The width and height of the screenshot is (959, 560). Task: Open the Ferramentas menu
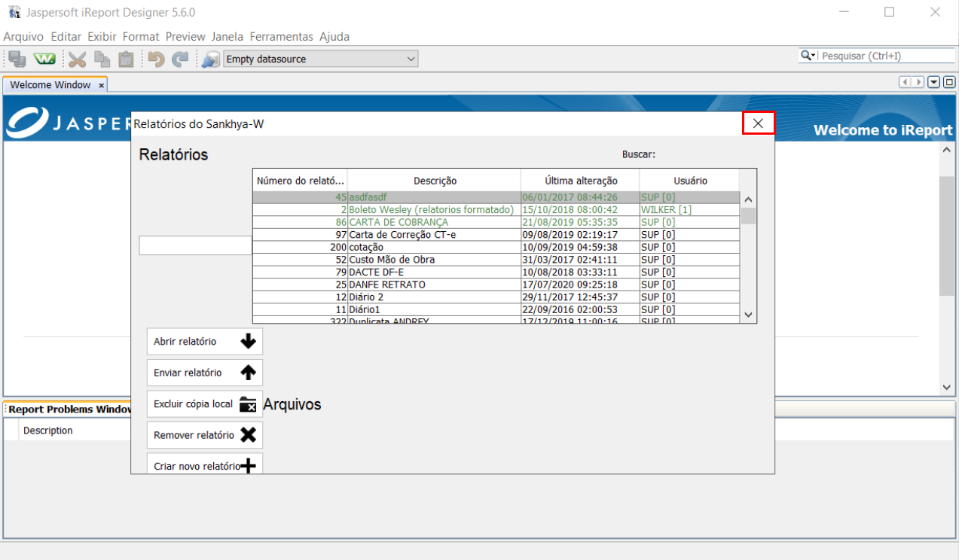(281, 36)
